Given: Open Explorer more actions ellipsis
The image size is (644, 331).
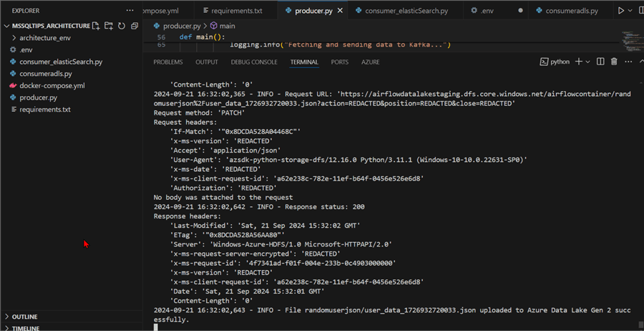Looking at the screenshot, I should point(130,11).
